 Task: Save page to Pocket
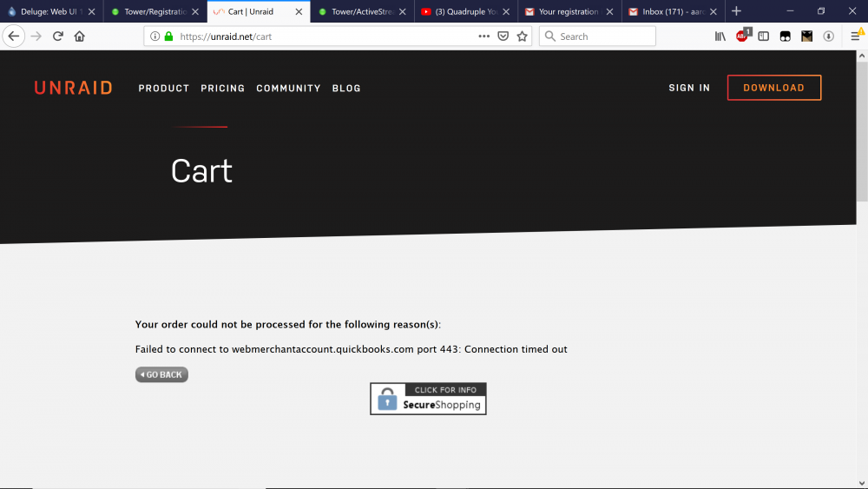[x=503, y=36]
